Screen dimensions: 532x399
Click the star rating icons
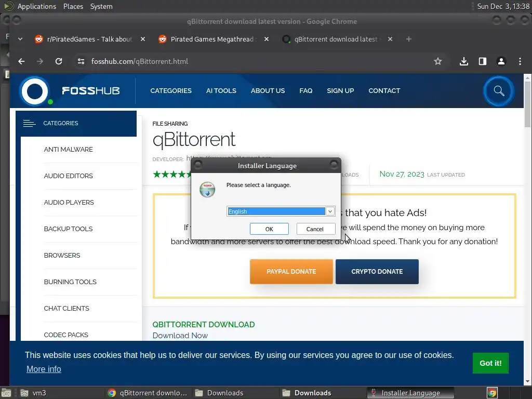(173, 175)
